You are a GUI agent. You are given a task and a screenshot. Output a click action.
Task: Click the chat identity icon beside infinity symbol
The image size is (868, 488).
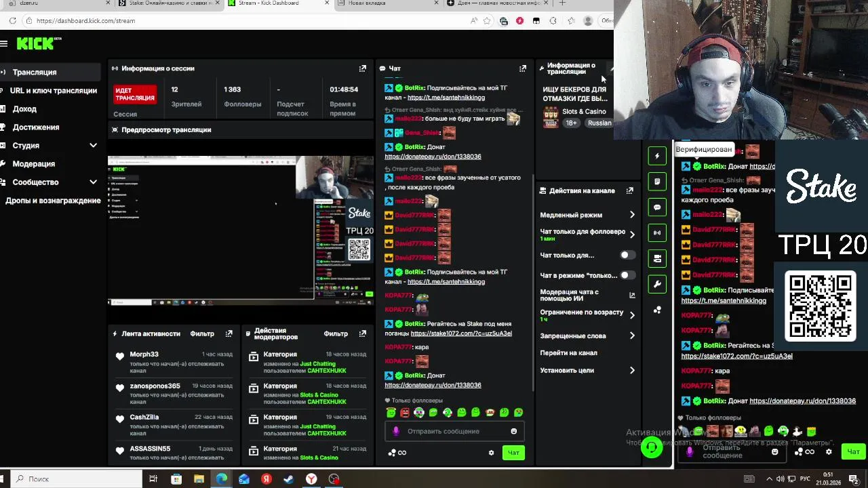[391, 453]
